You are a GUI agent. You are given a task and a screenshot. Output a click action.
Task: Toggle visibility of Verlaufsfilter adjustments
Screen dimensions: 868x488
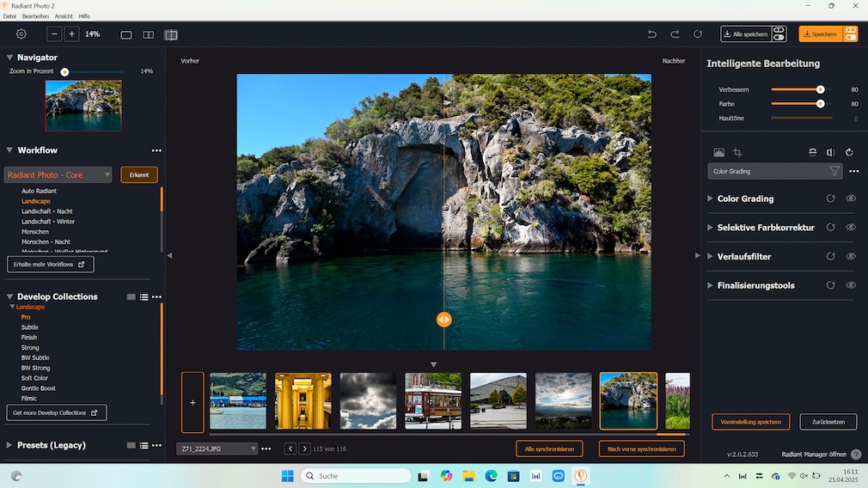click(851, 256)
